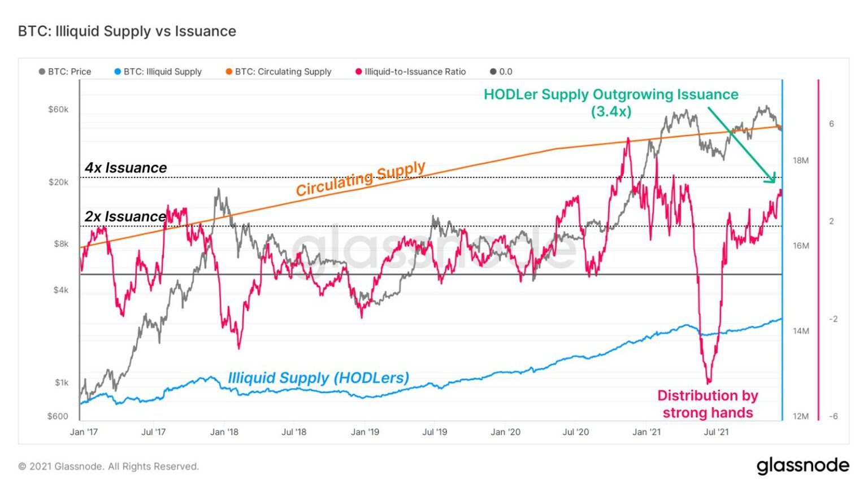Toggle the BTC: Circulating Supply legend entry
This screenshot has width=868, height=488.
click(x=279, y=72)
